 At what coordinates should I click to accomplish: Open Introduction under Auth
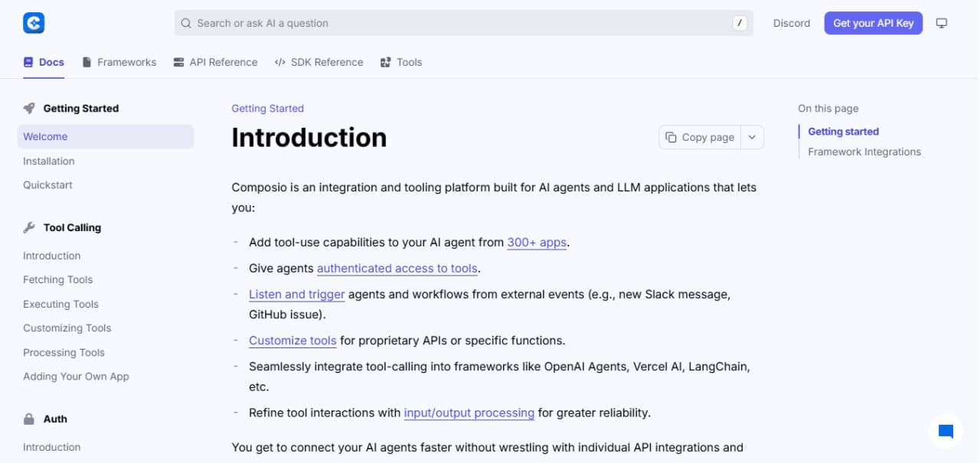tap(51, 447)
